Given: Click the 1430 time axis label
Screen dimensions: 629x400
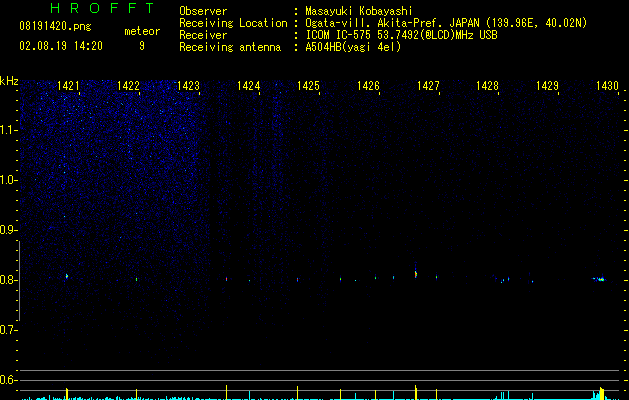Looking at the screenshot, I should 607,85.
